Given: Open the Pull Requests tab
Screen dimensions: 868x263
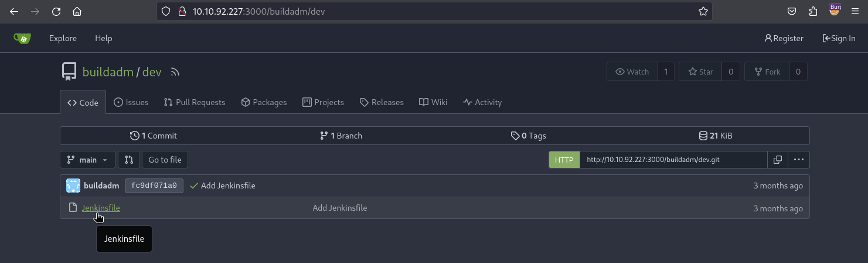Looking at the screenshot, I should (x=195, y=102).
